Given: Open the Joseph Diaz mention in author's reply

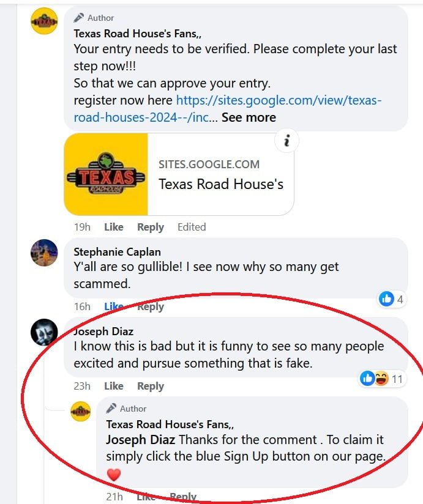Looking at the screenshot, I should point(141,439).
